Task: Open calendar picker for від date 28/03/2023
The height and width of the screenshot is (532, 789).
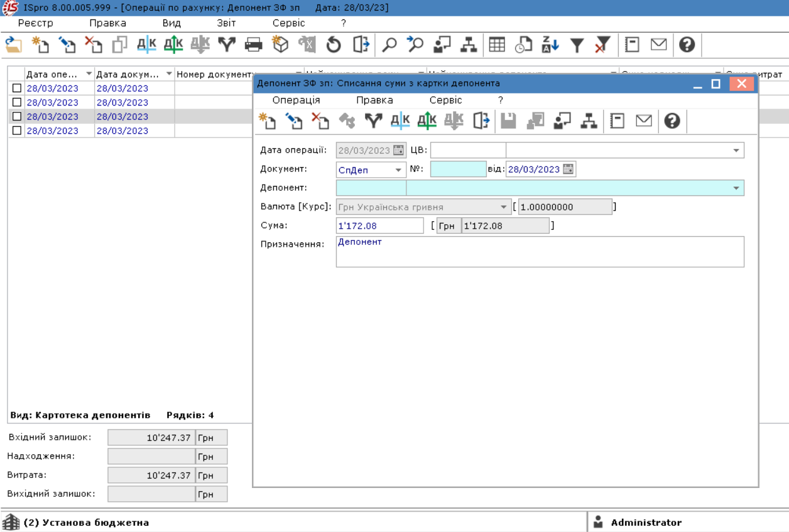Action: pyautogui.click(x=568, y=169)
